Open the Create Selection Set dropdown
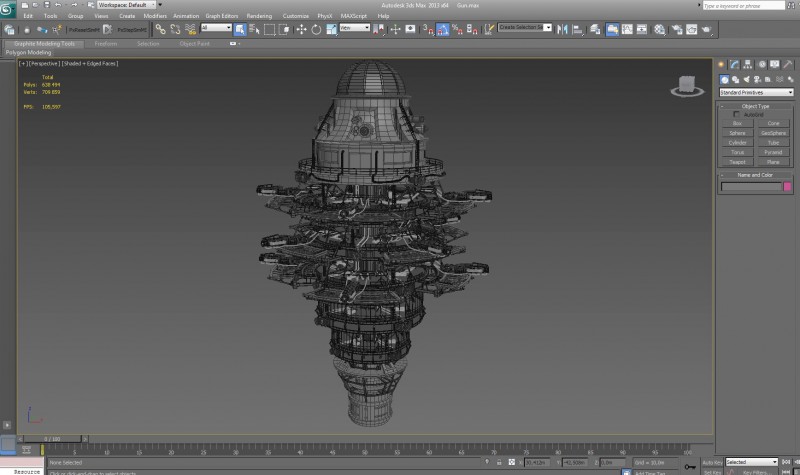This screenshot has height=475, width=800. pyautogui.click(x=524, y=28)
